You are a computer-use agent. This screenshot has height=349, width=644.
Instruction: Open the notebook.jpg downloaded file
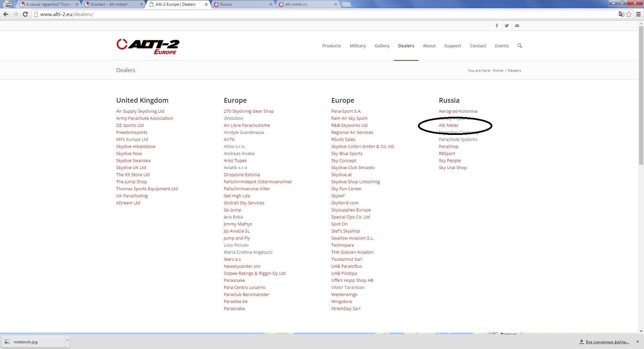click(x=33, y=342)
